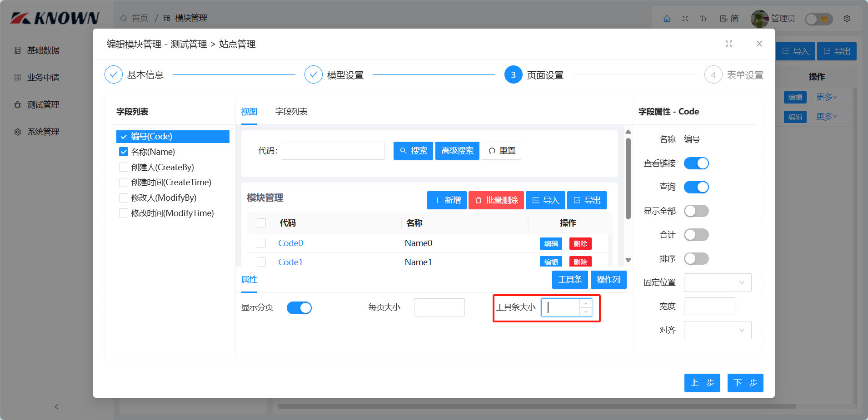The height and width of the screenshot is (420, 868).
Task: Open the settings gear in header
Action: click(847, 19)
